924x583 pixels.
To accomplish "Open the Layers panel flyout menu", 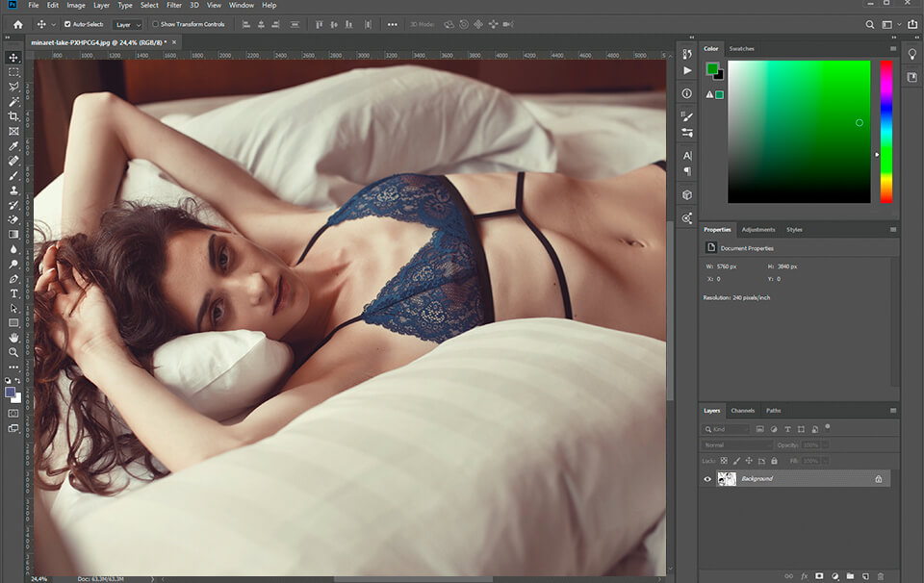I will [893, 411].
